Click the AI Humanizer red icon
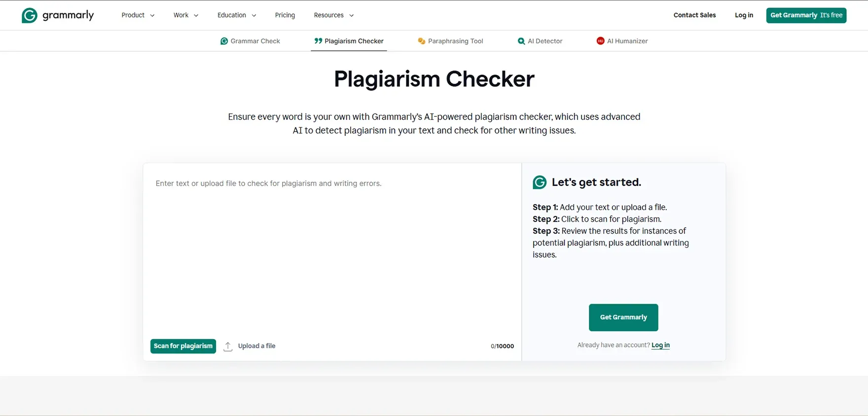Image resolution: width=868 pixels, height=416 pixels. (600, 41)
